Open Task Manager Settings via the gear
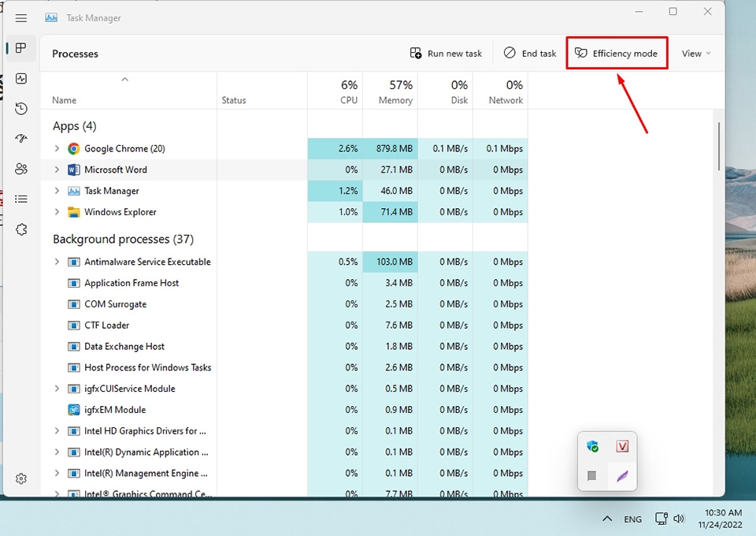 pyautogui.click(x=21, y=478)
